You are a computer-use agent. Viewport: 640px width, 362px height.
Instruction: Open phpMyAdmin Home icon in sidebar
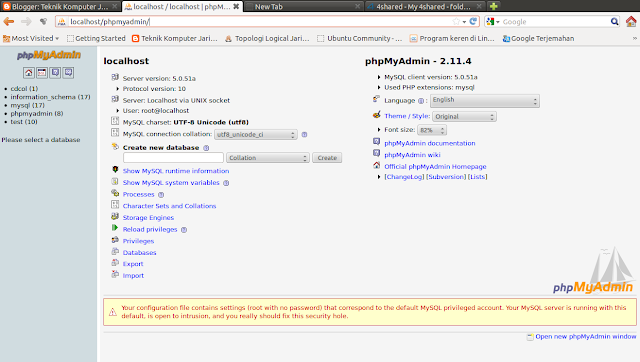[29, 73]
